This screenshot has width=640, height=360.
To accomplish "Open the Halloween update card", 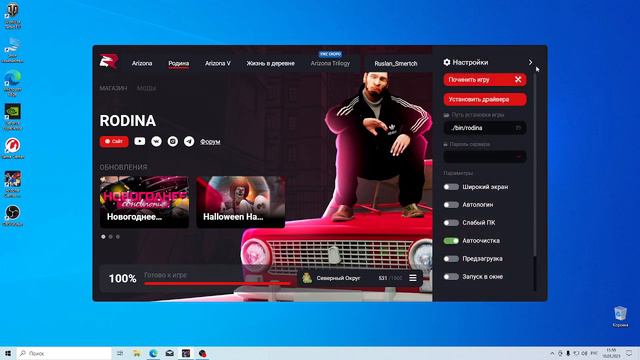I will (x=241, y=202).
